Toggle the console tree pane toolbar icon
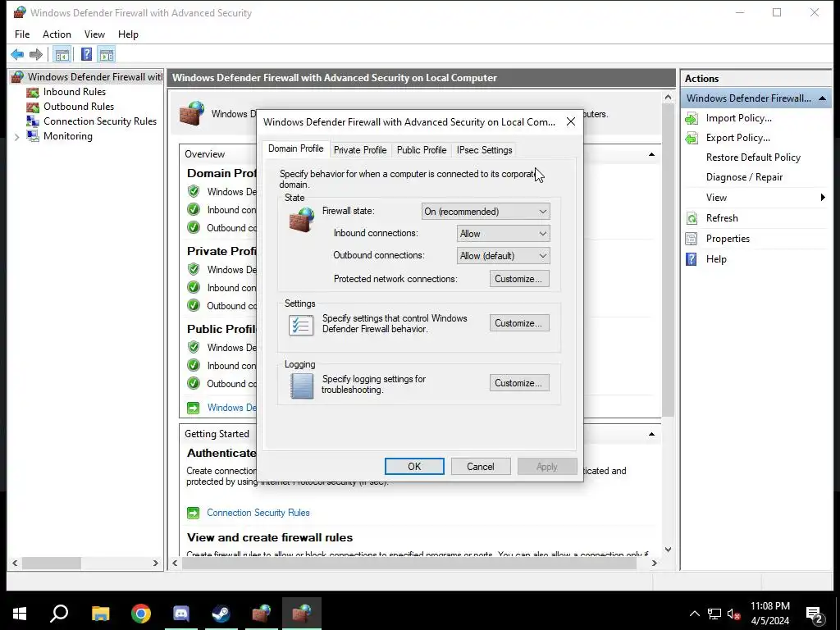Image resolution: width=840 pixels, height=630 pixels. [62, 55]
